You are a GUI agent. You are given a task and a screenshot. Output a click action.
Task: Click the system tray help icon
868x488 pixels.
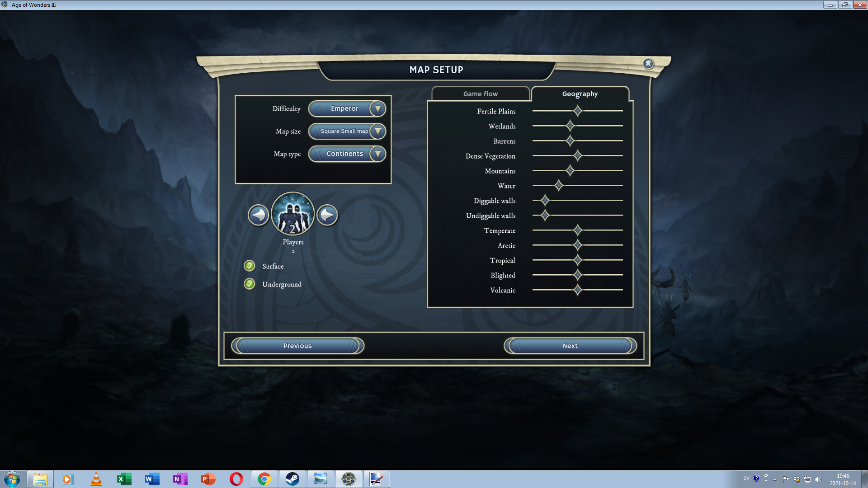tap(756, 478)
